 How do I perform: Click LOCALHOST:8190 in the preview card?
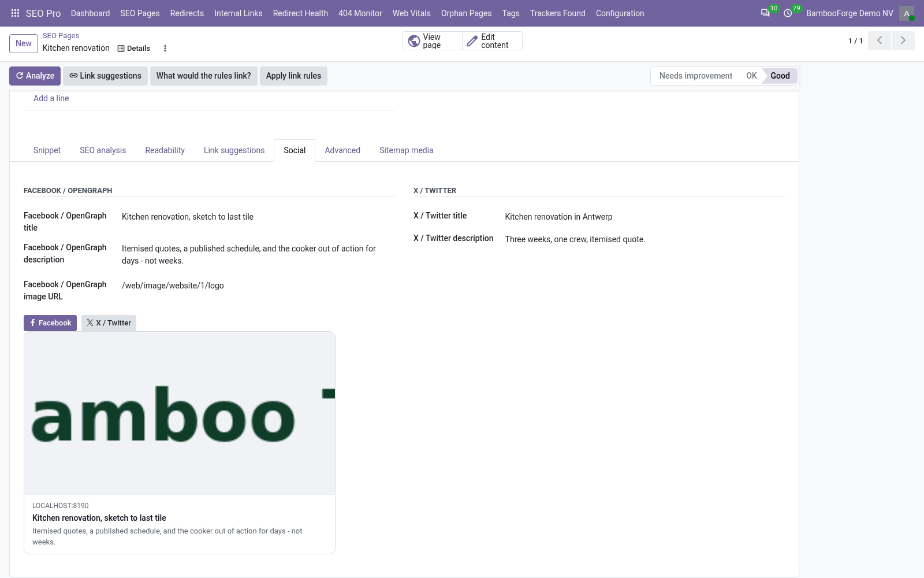pyautogui.click(x=61, y=506)
